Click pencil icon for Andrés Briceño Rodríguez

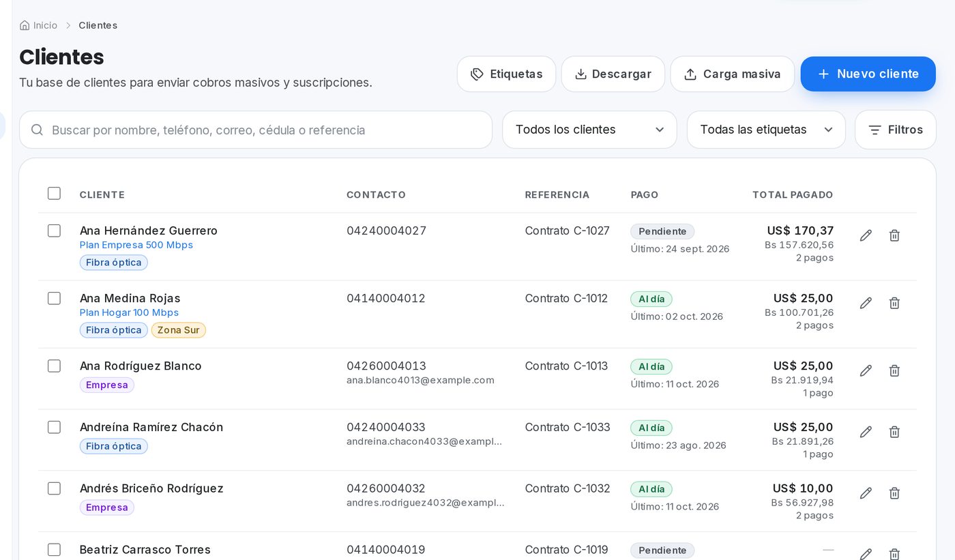[866, 493]
